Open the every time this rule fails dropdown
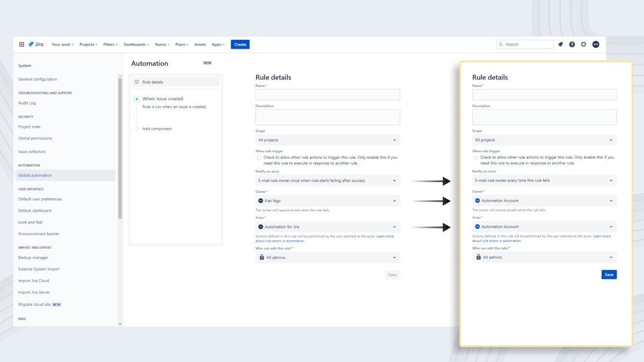Viewport: 644px width, 362px height. click(544, 181)
